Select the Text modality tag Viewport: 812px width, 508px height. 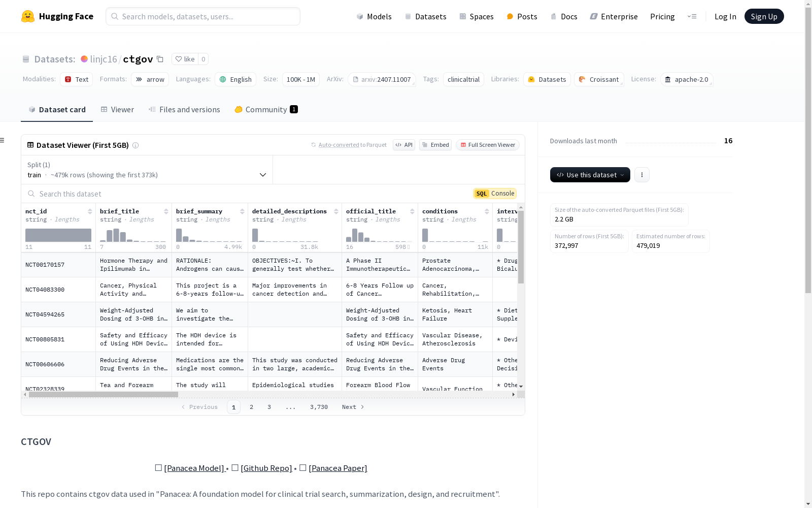[77, 79]
